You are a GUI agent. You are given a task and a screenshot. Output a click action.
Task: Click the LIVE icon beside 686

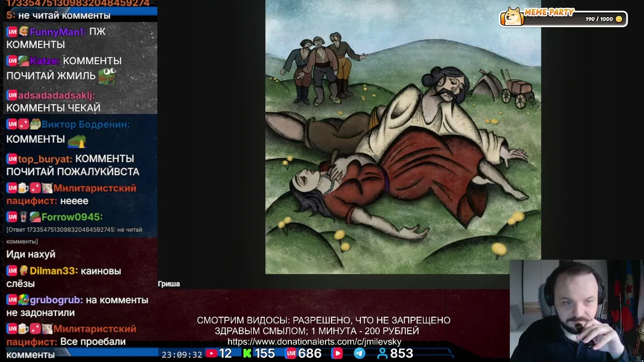point(291,354)
